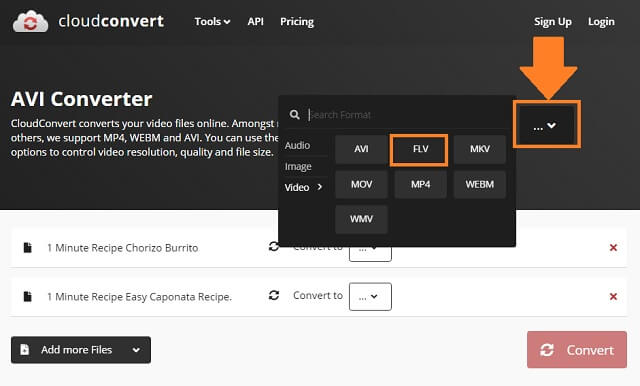
Task: Choose the FLV format
Action: coord(420,149)
